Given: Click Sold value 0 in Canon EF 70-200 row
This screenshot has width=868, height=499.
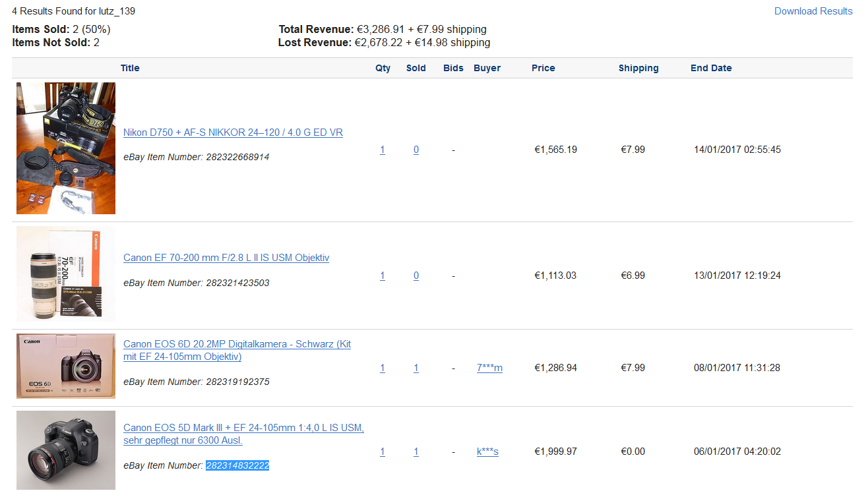Looking at the screenshot, I should click(x=416, y=276).
